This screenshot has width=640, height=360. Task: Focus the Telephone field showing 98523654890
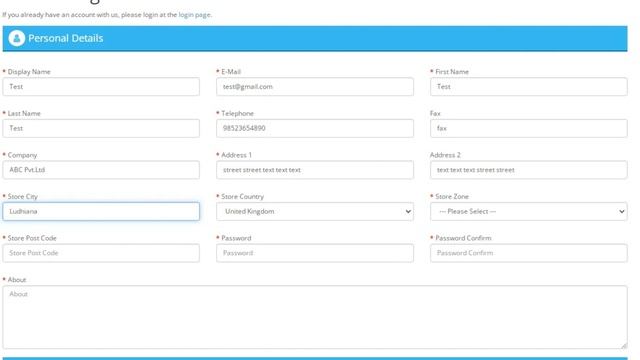pyautogui.click(x=315, y=128)
